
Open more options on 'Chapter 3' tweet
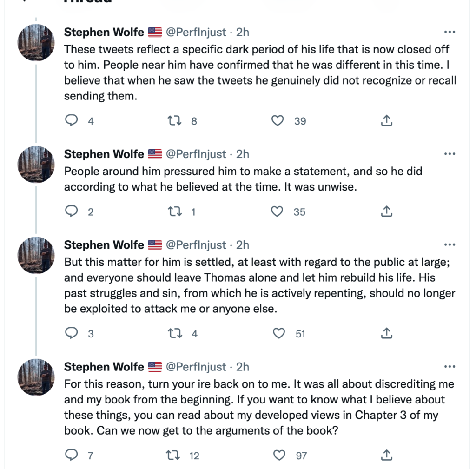point(450,367)
